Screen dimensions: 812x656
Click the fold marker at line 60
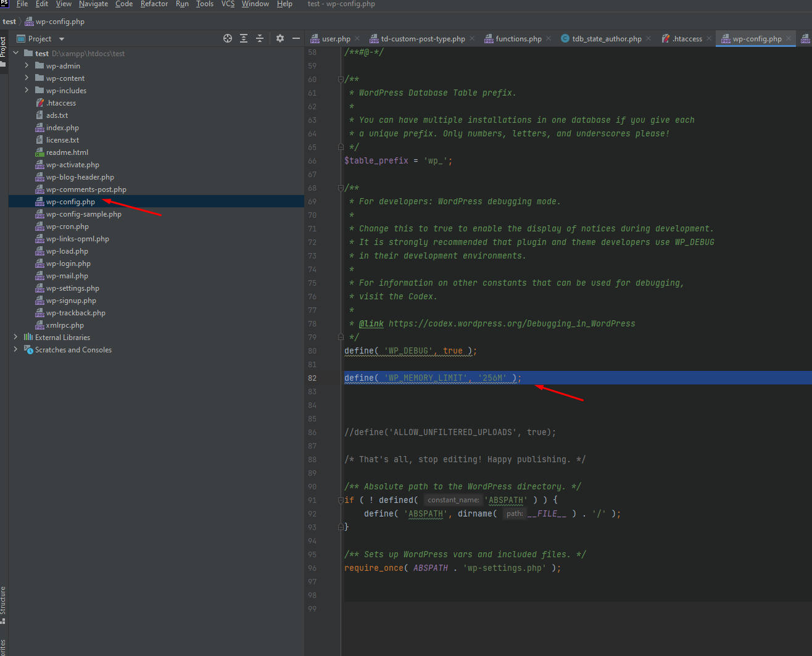tap(341, 79)
